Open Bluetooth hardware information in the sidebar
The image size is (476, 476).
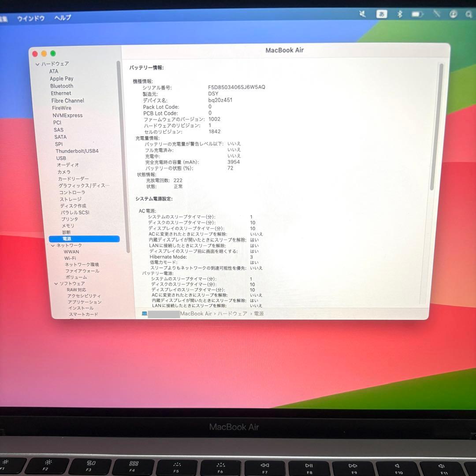[x=61, y=86]
